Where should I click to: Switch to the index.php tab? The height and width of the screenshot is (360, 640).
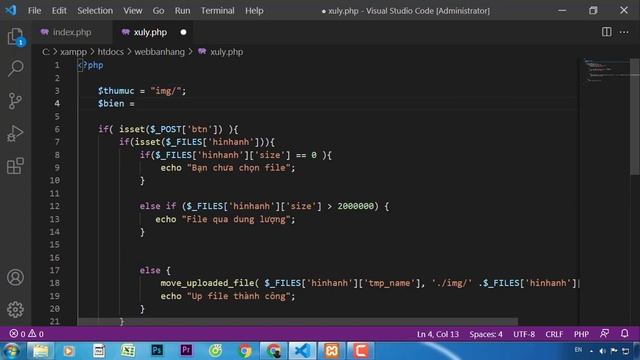pyautogui.click(x=71, y=32)
